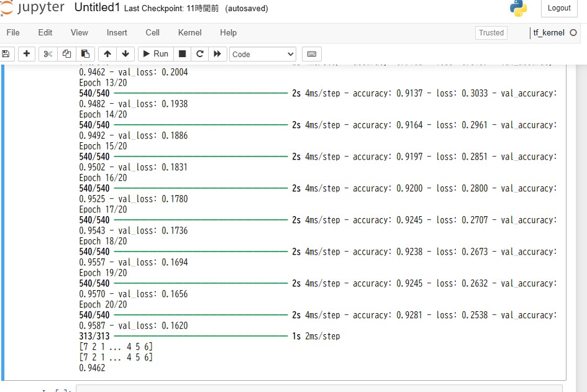Image resolution: width=587 pixels, height=392 pixels.
Task: Cut selected cells with scissors icon
Action: click(x=48, y=54)
